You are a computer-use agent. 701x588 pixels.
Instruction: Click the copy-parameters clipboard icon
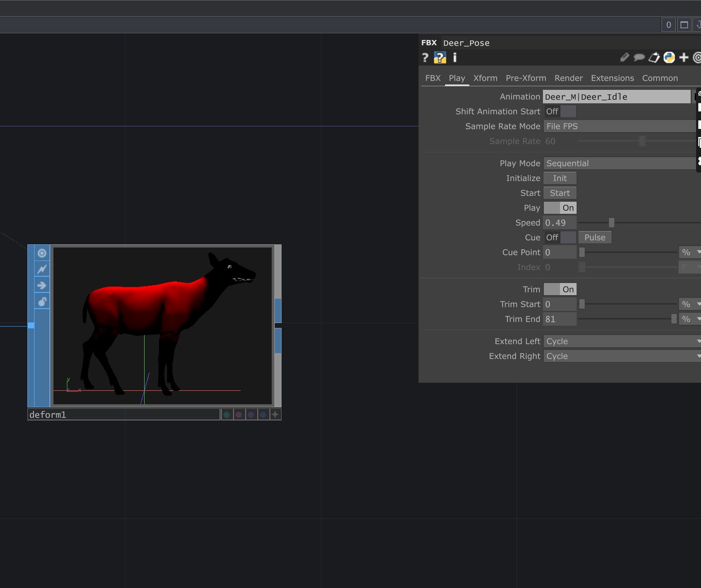pyautogui.click(x=654, y=57)
